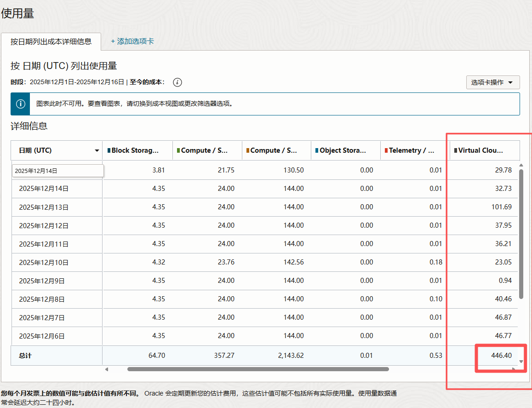
Task: Click the vertical scrollbar down arrow
Action: point(521,362)
